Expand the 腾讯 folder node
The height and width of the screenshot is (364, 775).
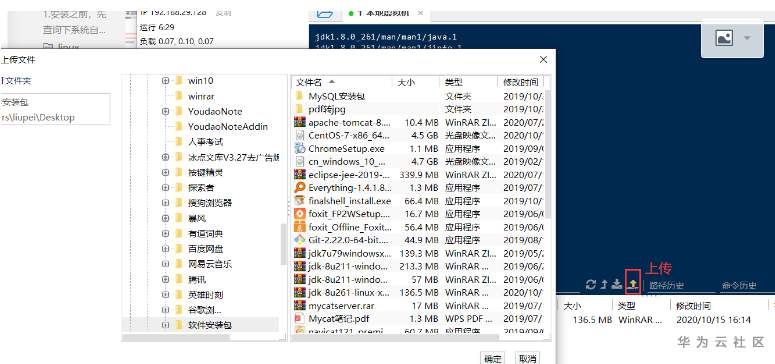click(x=165, y=279)
